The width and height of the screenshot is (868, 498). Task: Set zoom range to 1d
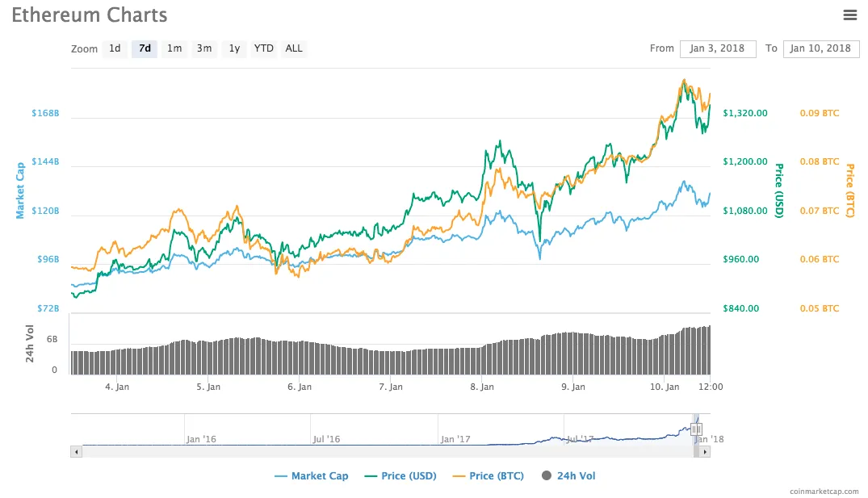(x=115, y=48)
